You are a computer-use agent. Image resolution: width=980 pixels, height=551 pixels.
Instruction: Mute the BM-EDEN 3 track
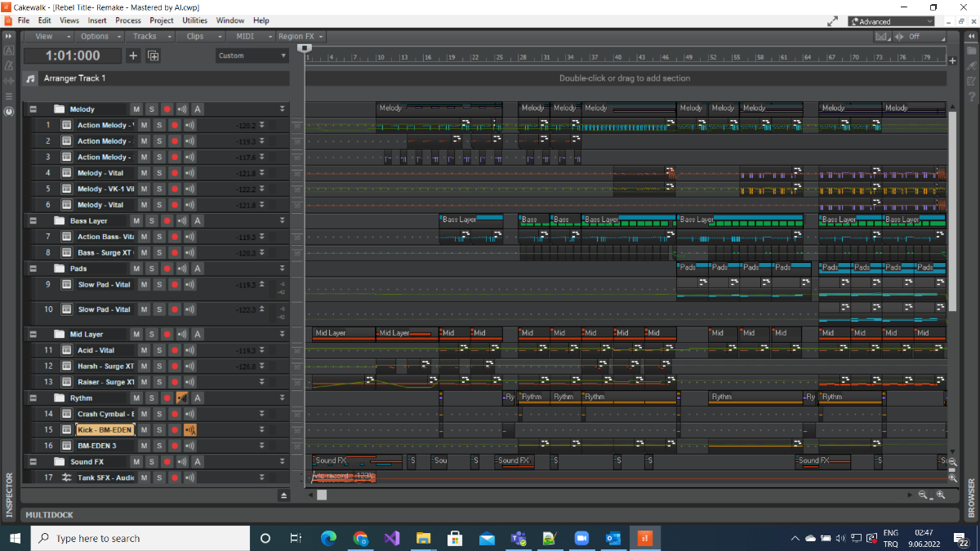coord(144,446)
